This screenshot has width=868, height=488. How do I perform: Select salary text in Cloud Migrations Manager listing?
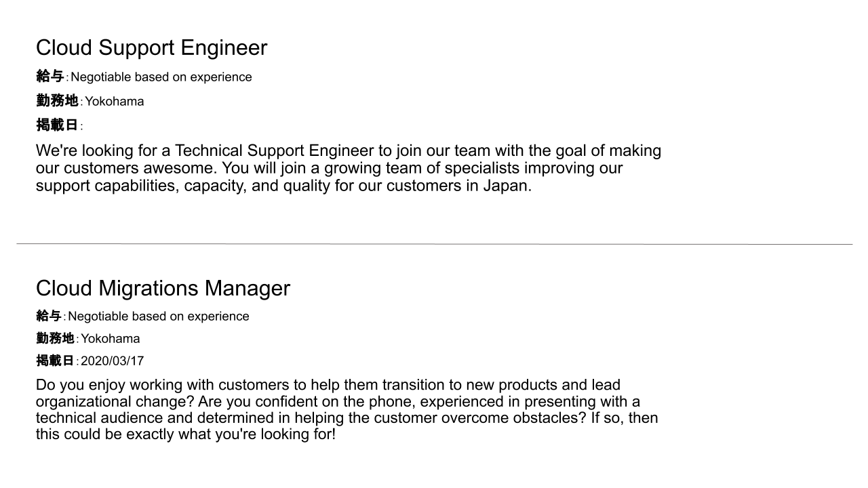159,317
